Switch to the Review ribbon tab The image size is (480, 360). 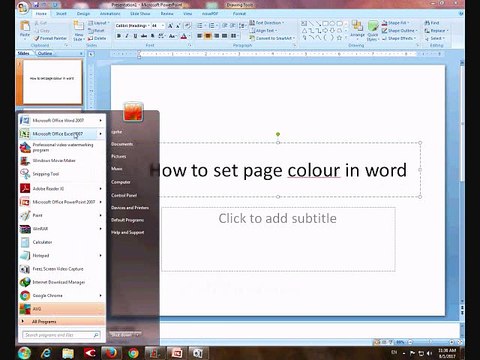167,14
